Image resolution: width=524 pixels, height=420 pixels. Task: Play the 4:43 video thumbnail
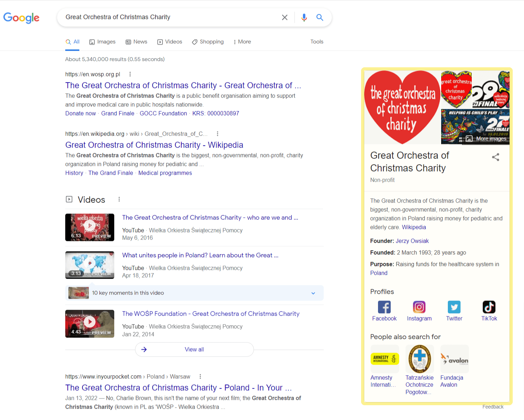pyautogui.click(x=90, y=323)
